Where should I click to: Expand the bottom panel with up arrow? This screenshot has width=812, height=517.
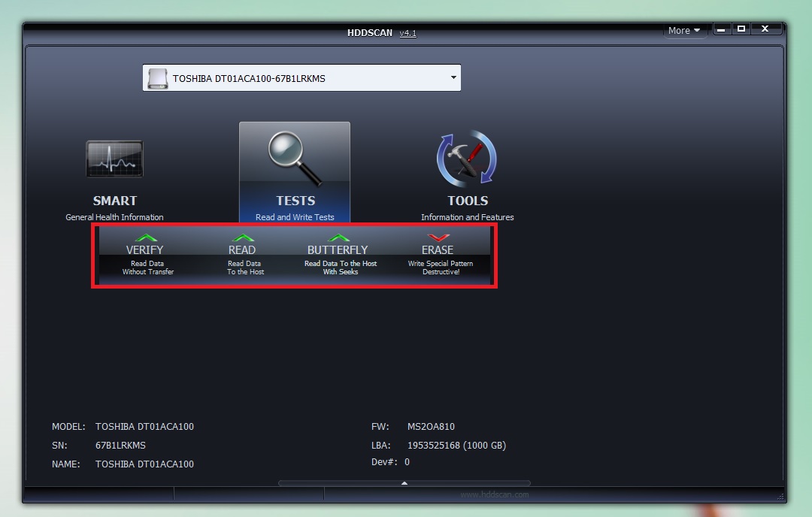(404, 483)
